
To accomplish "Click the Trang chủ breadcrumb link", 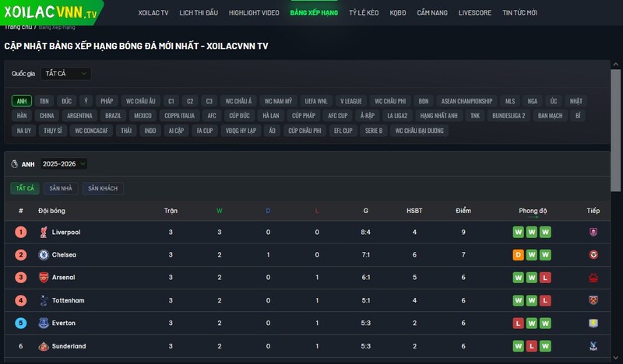I will (18, 27).
